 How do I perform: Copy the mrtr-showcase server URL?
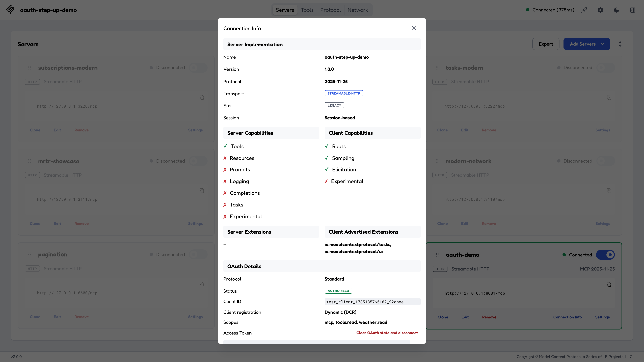pyautogui.click(x=202, y=191)
